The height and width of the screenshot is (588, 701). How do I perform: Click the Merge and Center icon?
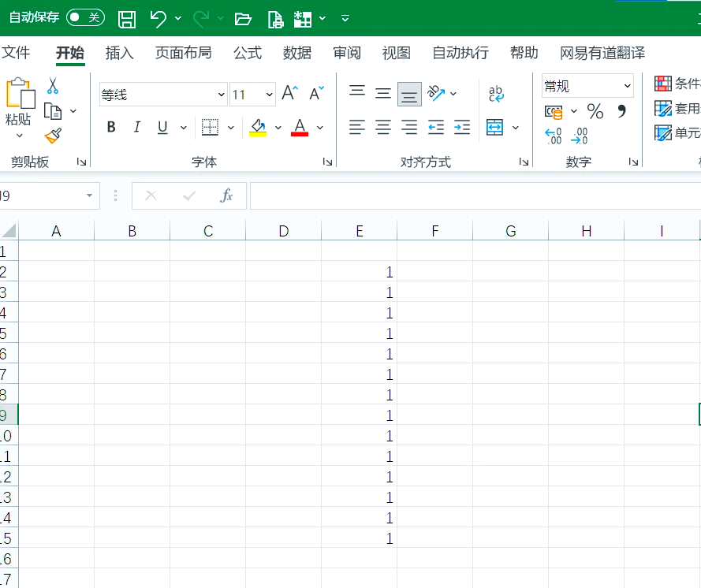(495, 128)
